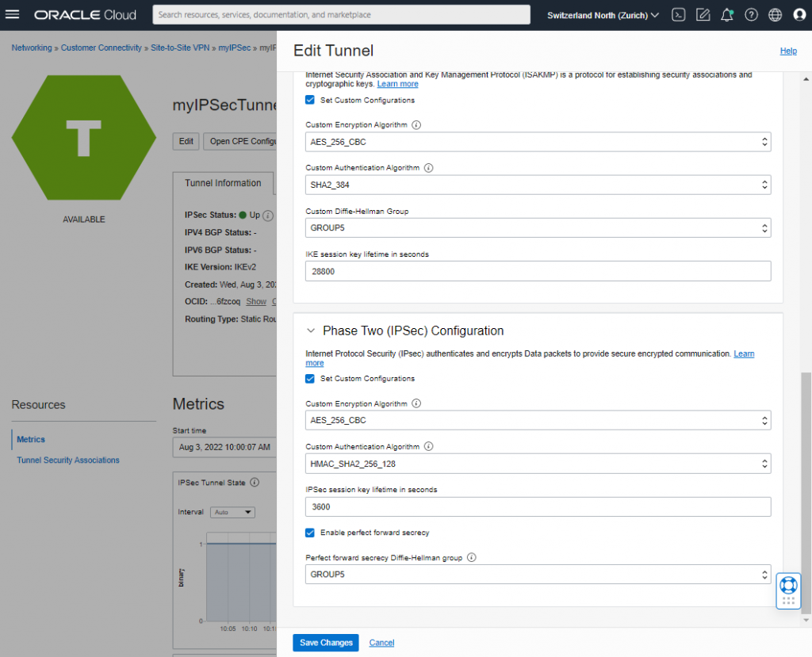Select the Tunnel Information tab
This screenshot has width=812, height=657.
pyautogui.click(x=223, y=183)
